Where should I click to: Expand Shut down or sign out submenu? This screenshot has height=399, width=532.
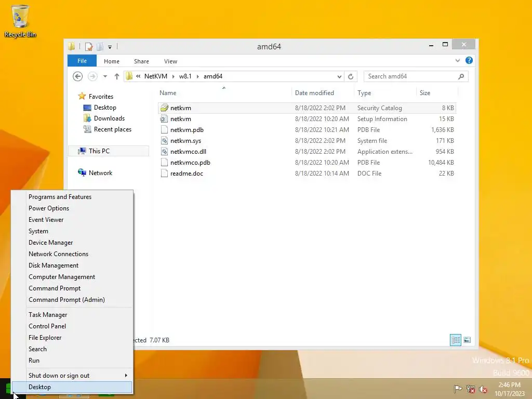pyautogui.click(x=72, y=376)
